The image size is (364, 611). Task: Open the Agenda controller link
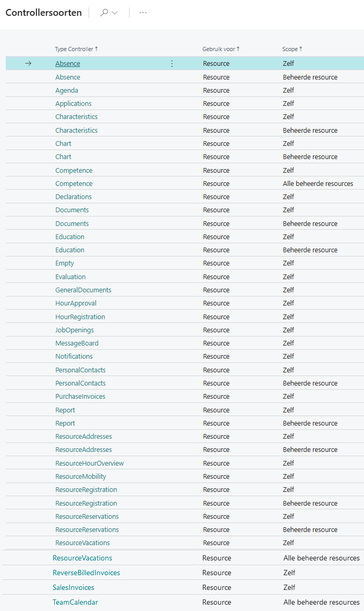coord(67,91)
